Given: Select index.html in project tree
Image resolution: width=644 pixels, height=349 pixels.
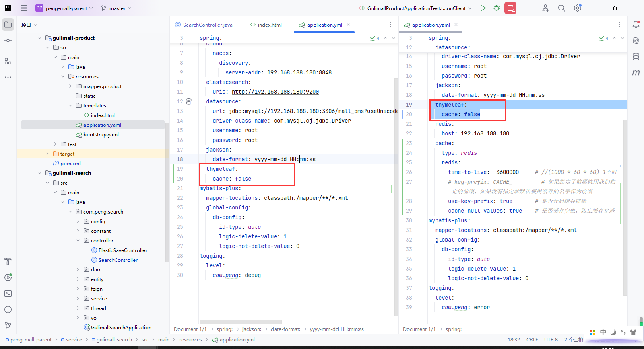Looking at the screenshot, I should pos(103,115).
